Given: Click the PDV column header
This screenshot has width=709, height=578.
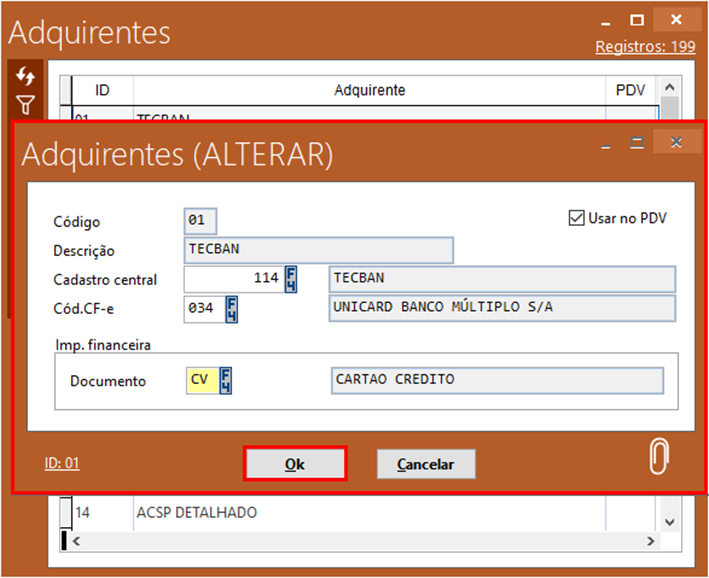Looking at the screenshot, I should coord(631,90).
